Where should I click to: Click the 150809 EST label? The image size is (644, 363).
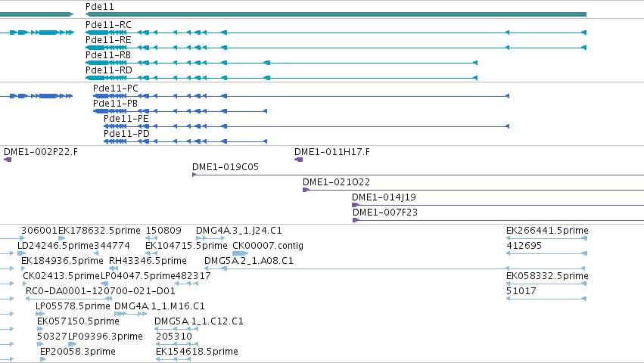coord(163,231)
